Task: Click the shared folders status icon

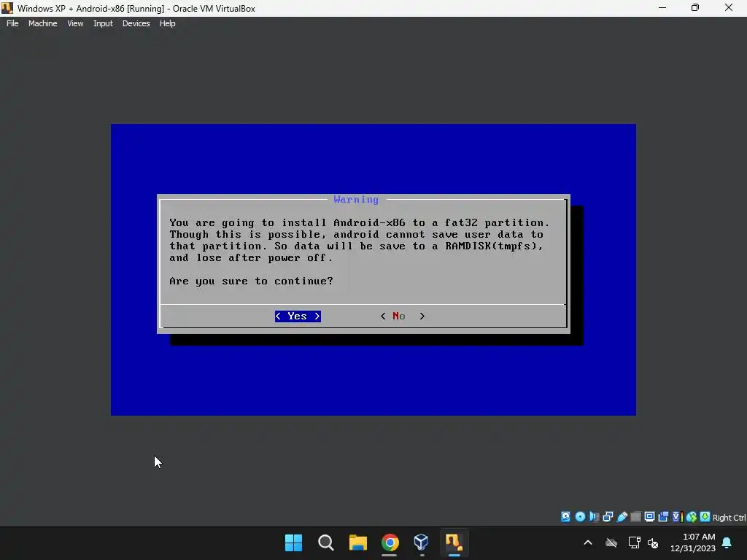Action: (636, 517)
